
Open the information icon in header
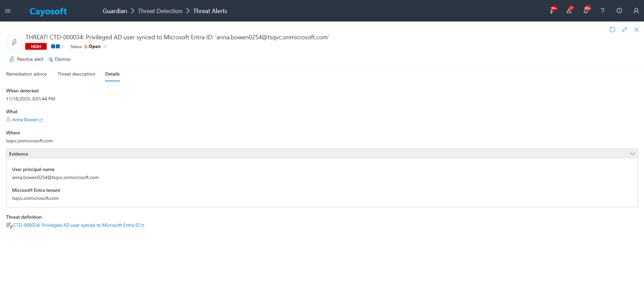click(x=619, y=11)
